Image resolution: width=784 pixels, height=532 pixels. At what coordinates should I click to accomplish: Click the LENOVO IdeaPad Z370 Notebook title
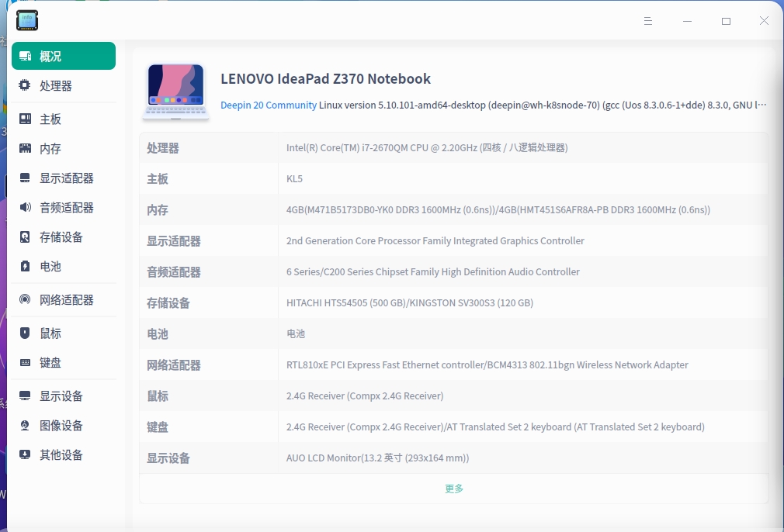point(325,78)
